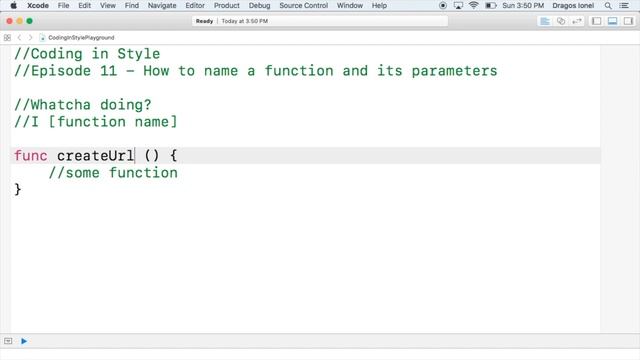Open the AirPlay display menu icon

(458, 6)
